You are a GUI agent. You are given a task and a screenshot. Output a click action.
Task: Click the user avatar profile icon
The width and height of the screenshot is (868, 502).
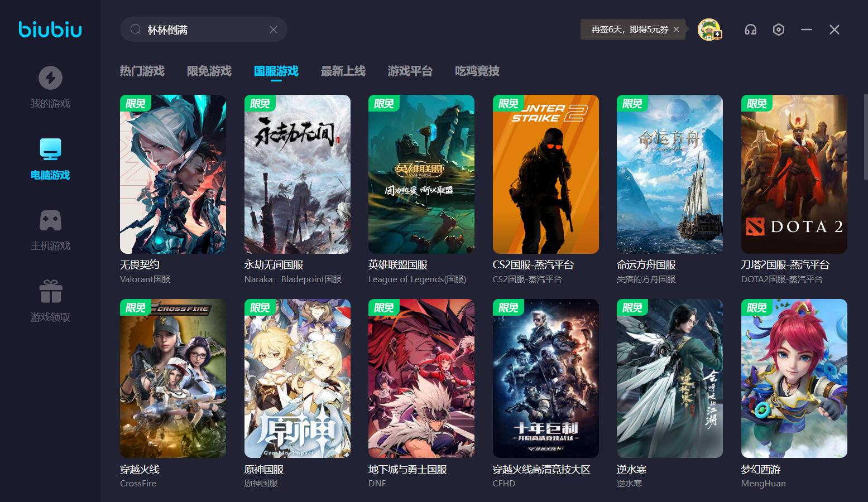[x=709, y=30]
